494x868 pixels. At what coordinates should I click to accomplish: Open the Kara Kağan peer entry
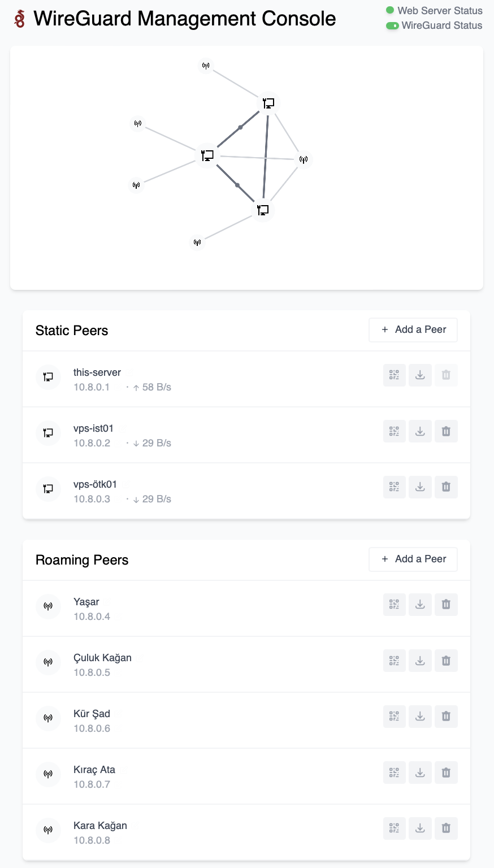(x=100, y=826)
